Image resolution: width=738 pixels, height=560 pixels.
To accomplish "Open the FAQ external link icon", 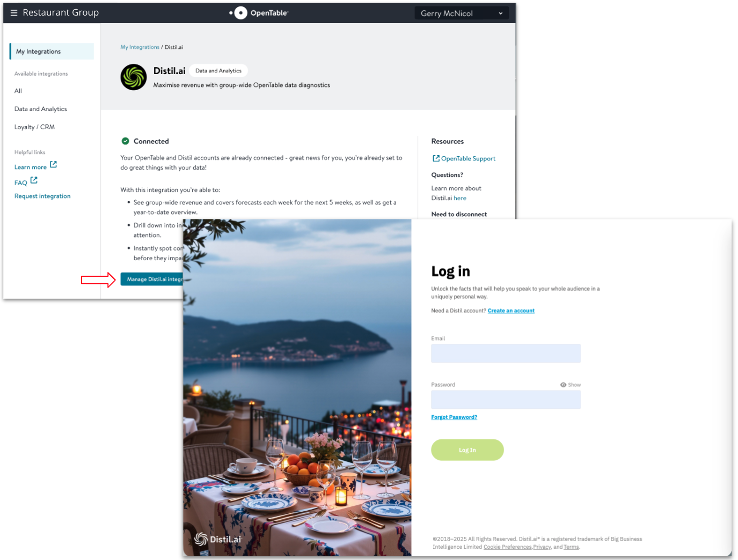I will click(34, 180).
